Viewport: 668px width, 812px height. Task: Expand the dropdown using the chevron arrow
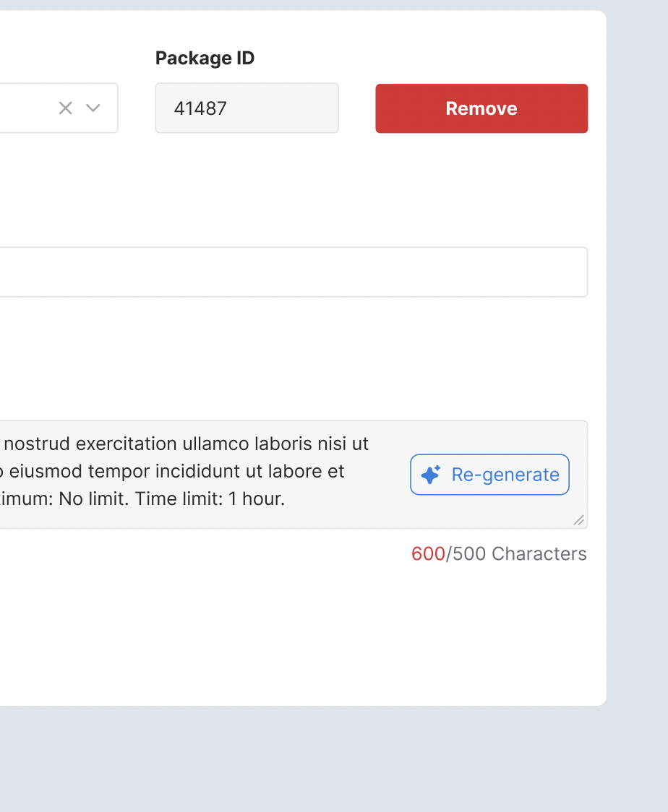pyautogui.click(x=93, y=108)
